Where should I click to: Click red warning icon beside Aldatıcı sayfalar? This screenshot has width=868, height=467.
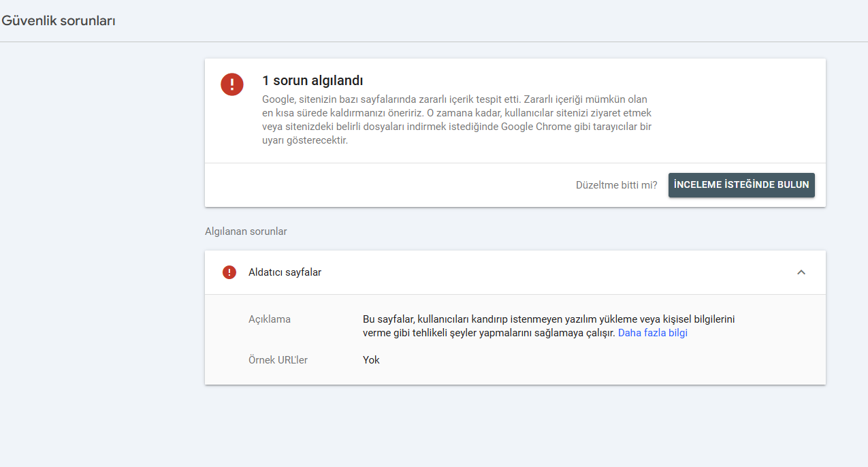[x=229, y=272]
